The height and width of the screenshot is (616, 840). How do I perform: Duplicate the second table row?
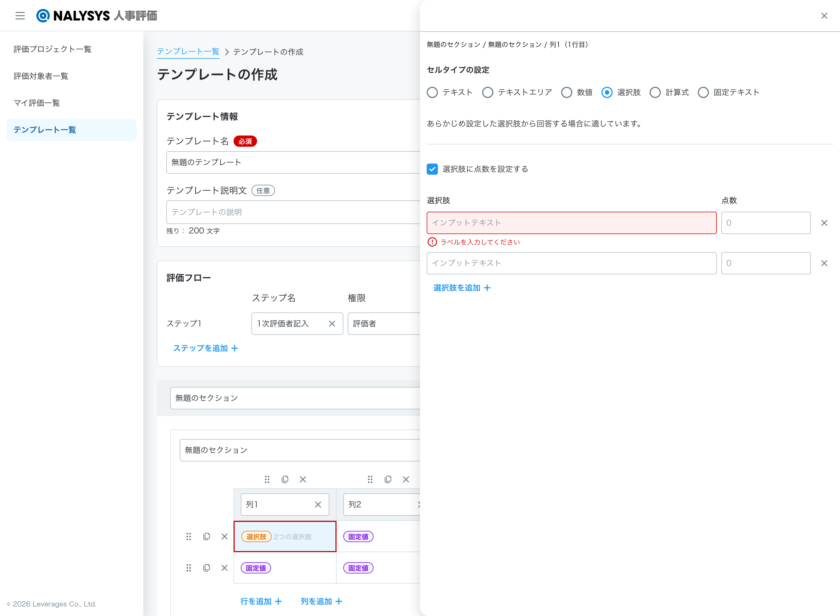(x=207, y=568)
